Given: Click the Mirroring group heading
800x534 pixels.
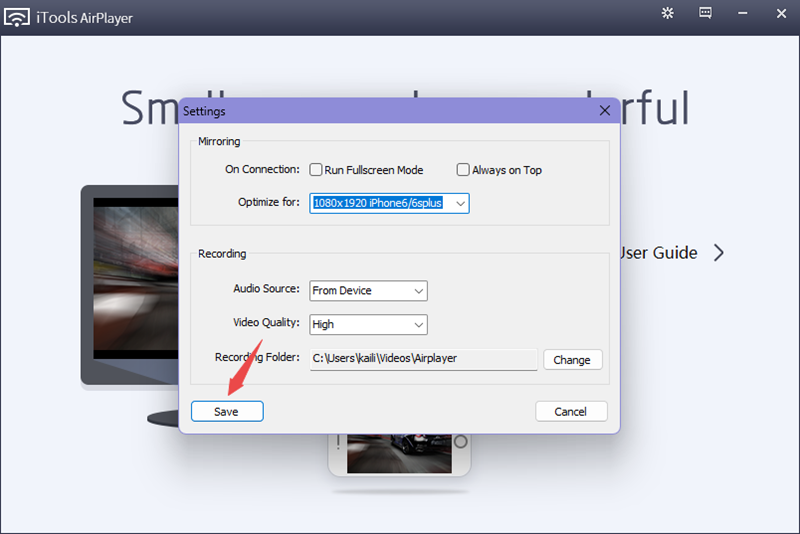Looking at the screenshot, I should (x=219, y=141).
